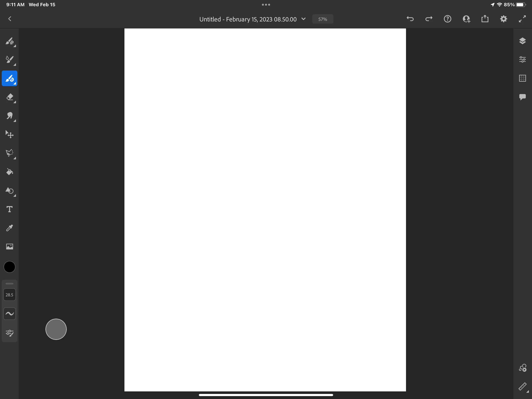Select the Live brush tool

[9, 60]
